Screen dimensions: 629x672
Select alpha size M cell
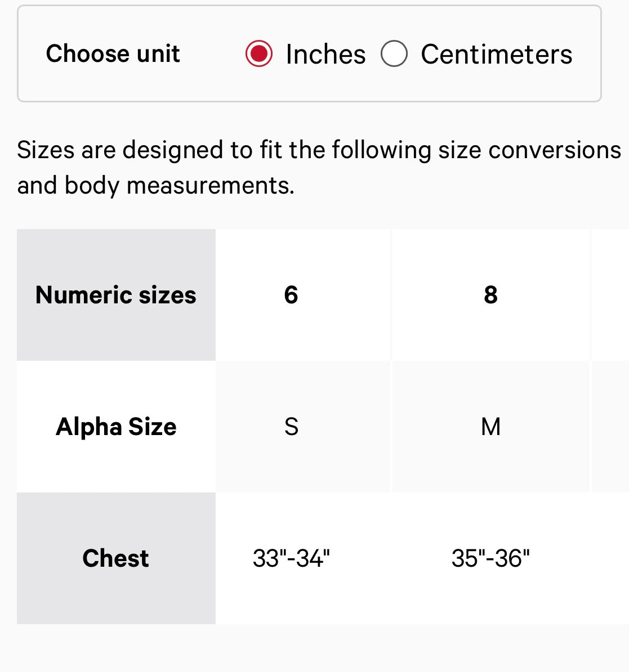490,427
